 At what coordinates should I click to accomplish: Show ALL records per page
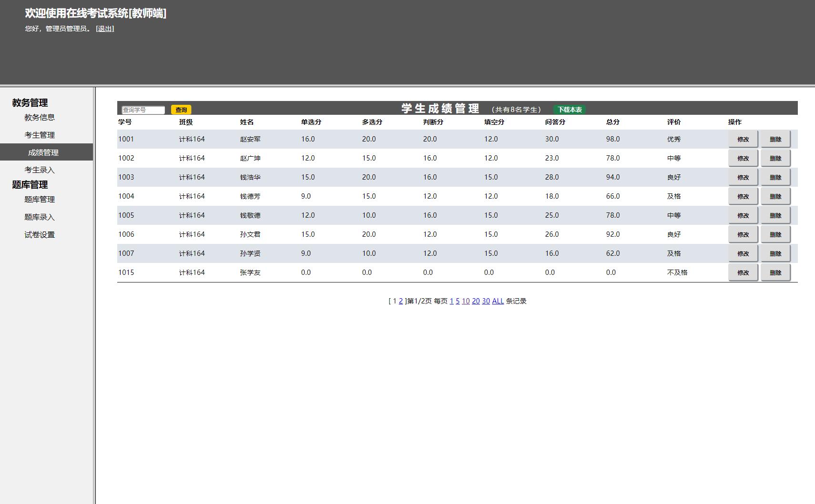pyautogui.click(x=498, y=301)
